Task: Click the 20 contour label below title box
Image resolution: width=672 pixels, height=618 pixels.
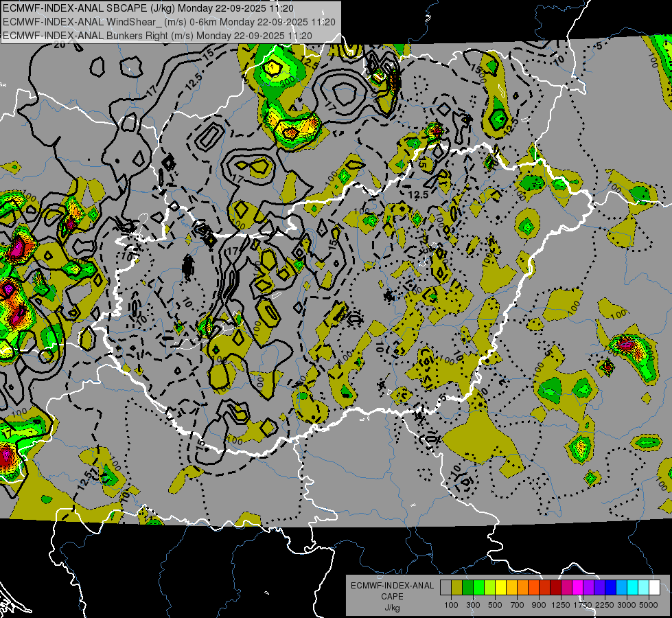Action: 59,45
